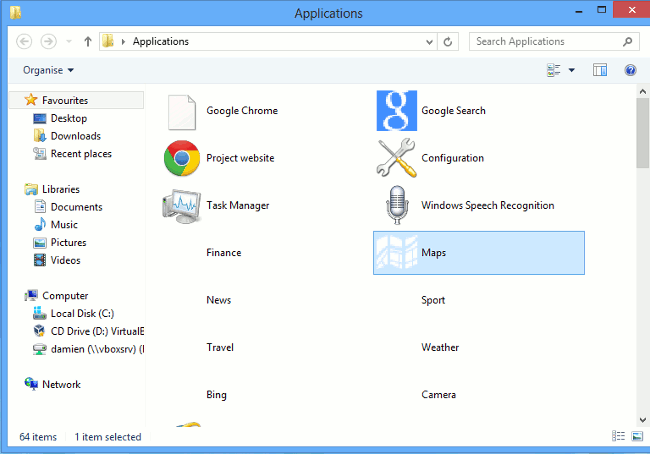
Task: Open the recent locations dropdown arrow
Action: point(69,41)
